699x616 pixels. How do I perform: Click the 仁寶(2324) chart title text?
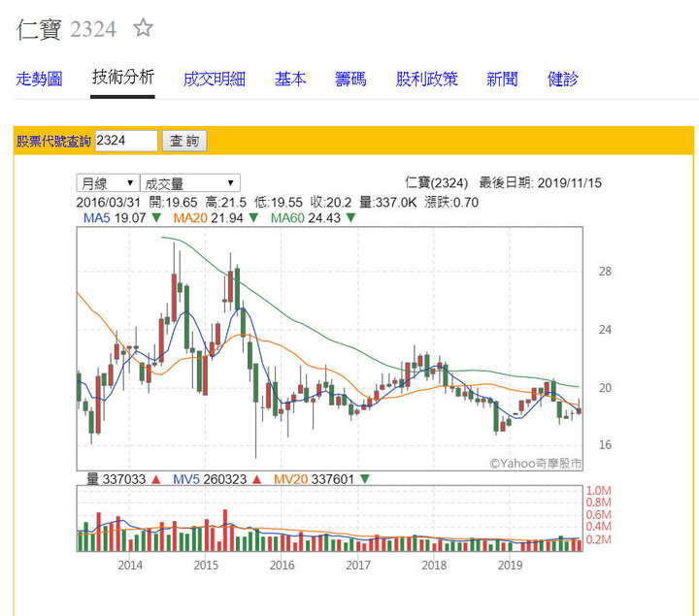coord(437,183)
